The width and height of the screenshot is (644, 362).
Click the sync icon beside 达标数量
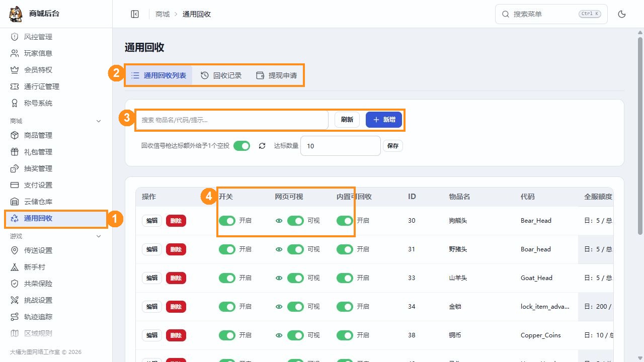[262, 146]
